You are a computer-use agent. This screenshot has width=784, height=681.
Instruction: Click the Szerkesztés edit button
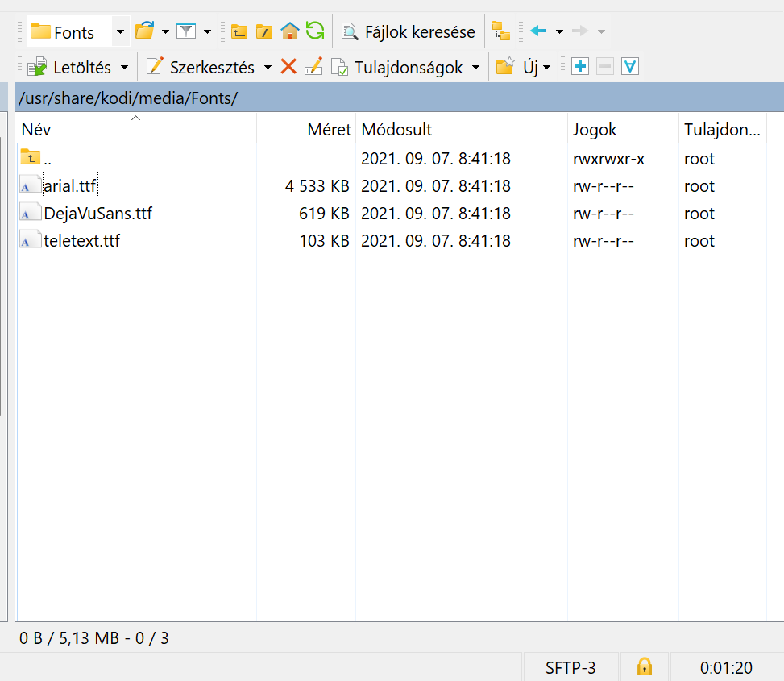[x=201, y=67]
